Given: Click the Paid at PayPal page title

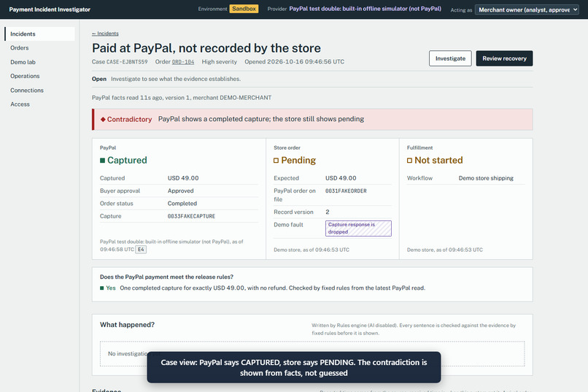Looking at the screenshot, I should [206, 48].
